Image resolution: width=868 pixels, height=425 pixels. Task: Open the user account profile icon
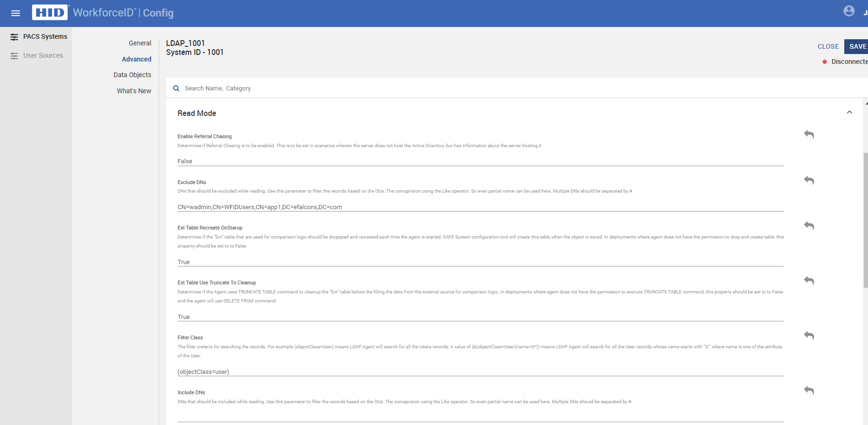coord(849,11)
